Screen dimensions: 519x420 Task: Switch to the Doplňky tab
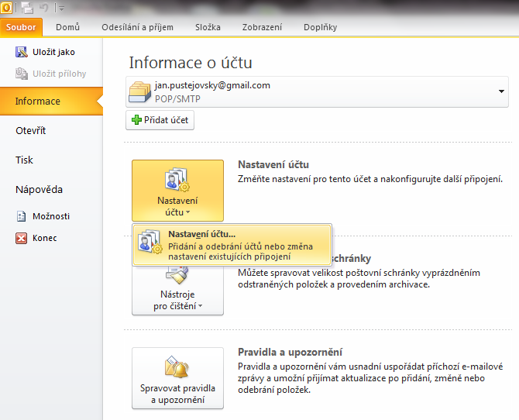321,27
